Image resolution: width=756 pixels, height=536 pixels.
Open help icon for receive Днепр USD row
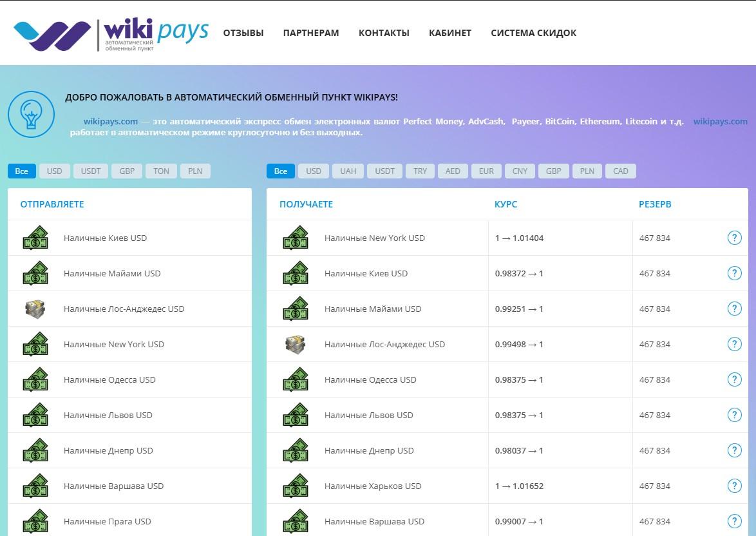(x=734, y=450)
